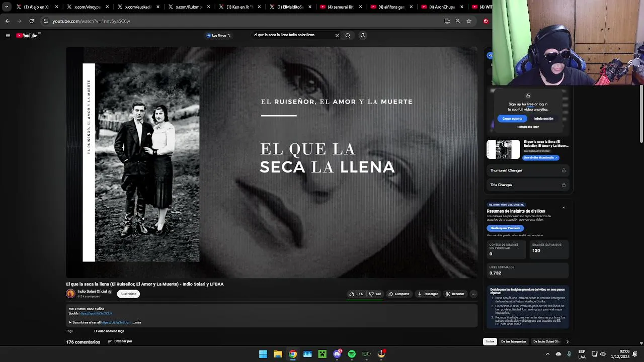This screenshot has width=644, height=362.
Task: Open volume control in system tray
Action: pyautogui.click(x=603, y=354)
